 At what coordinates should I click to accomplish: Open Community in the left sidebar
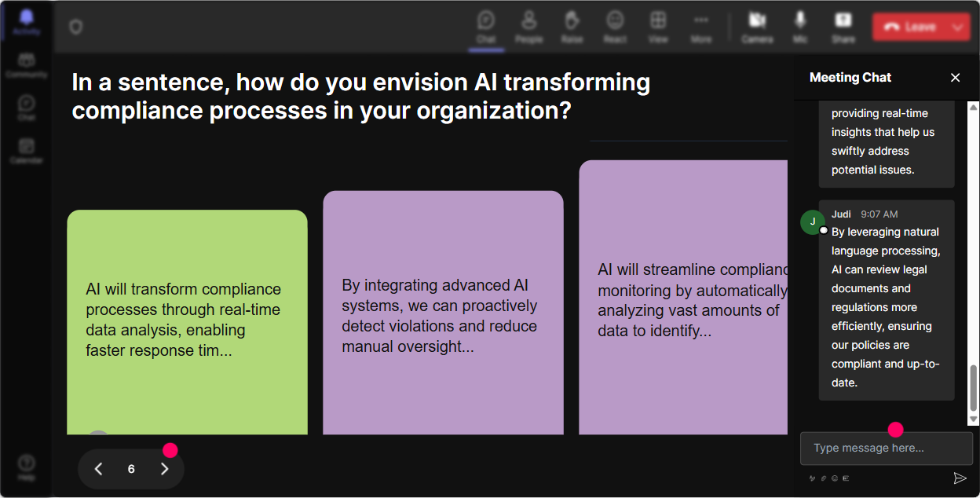pos(27,65)
